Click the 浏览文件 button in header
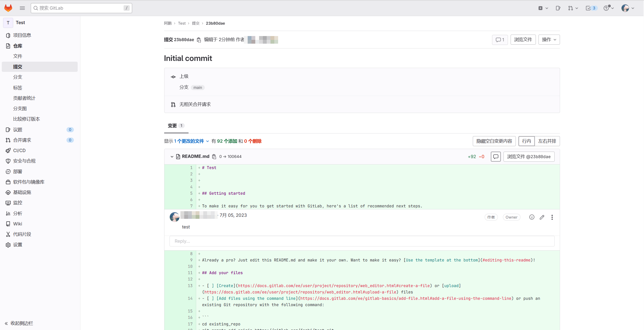The height and width of the screenshot is (330, 644). pos(523,40)
